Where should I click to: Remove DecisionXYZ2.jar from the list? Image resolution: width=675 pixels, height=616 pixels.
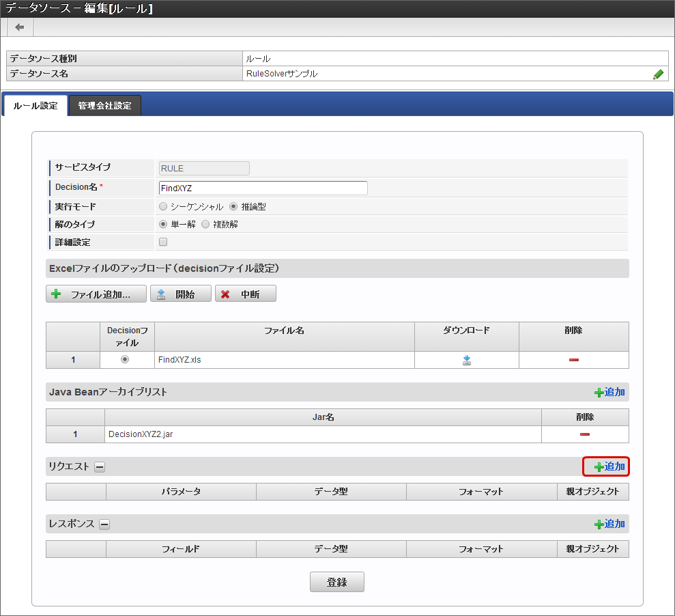coord(584,434)
